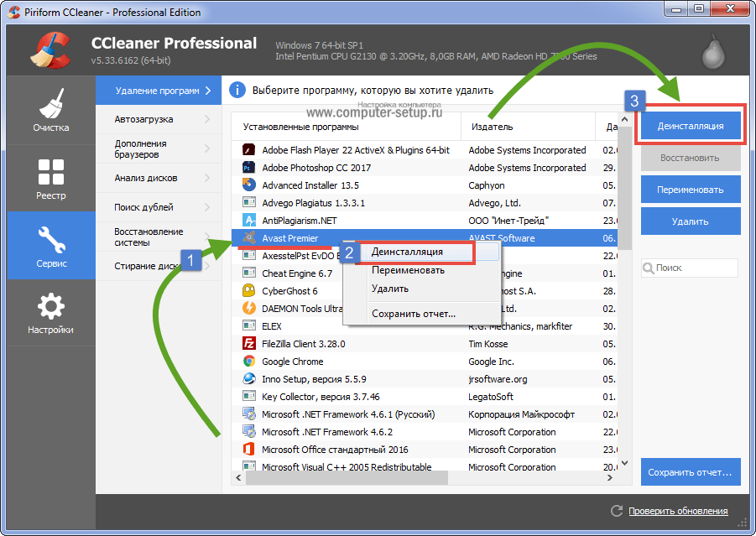Click the CCleaner logo icon
Screen dimensions: 756x536
52,50
